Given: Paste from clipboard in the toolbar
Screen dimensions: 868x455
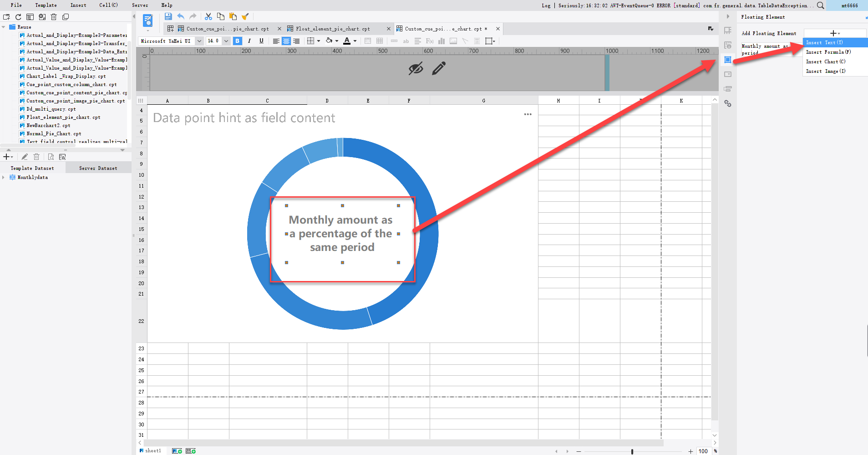Looking at the screenshot, I should tap(233, 16).
